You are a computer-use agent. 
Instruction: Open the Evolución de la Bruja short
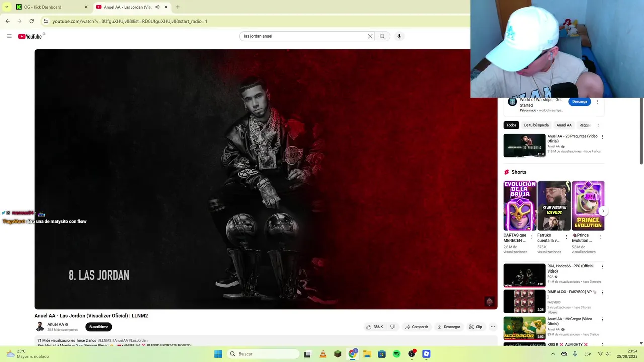tap(520, 206)
